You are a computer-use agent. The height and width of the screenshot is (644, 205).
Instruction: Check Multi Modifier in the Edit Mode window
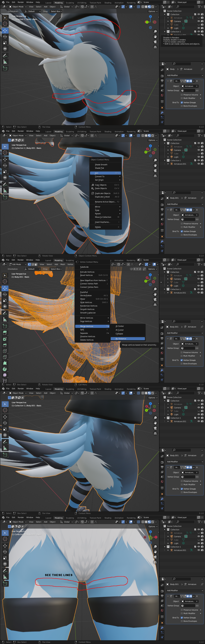(181, 356)
